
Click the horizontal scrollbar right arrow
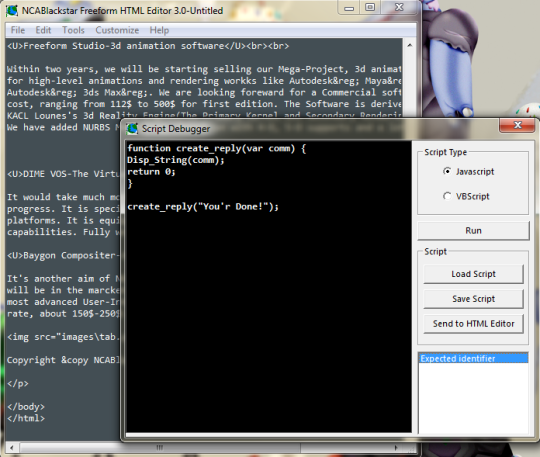pyautogui.click(x=396, y=448)
